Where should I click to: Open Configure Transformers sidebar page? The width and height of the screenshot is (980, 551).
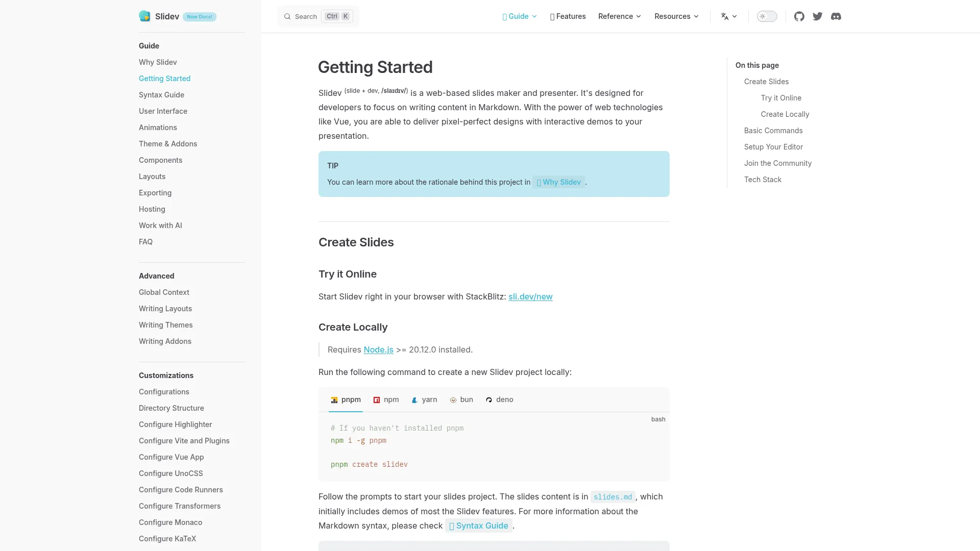coord(180,506)
